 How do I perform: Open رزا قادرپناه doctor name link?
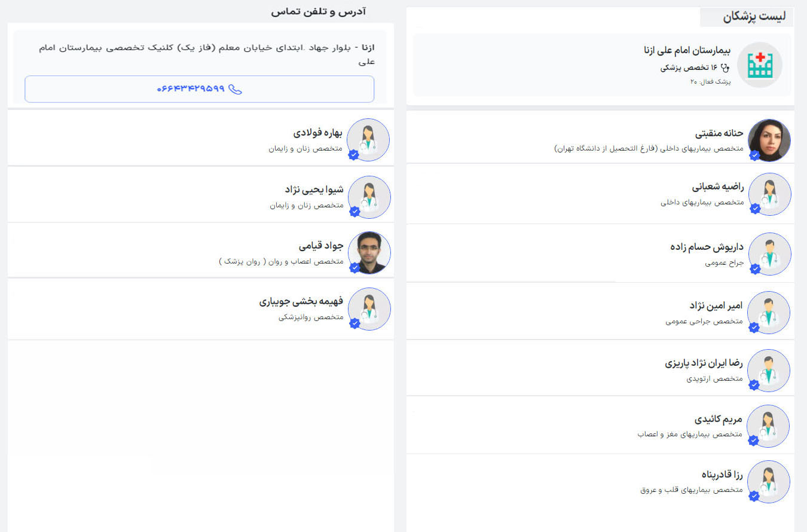tap(722, 475)
